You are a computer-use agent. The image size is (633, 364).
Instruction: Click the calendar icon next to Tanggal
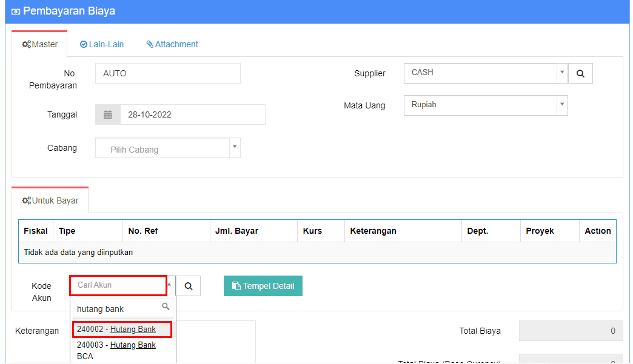tap(108, 114)
